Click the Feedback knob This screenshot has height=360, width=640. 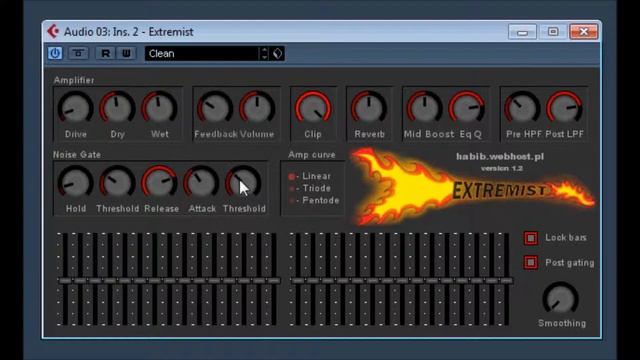coord(215,108)
